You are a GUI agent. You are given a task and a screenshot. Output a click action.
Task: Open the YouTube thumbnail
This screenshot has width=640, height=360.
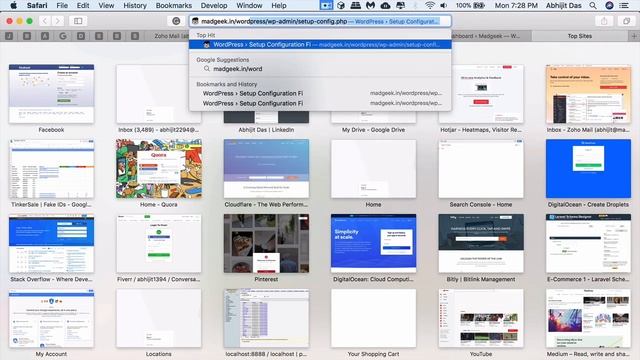tap(481, 318)
